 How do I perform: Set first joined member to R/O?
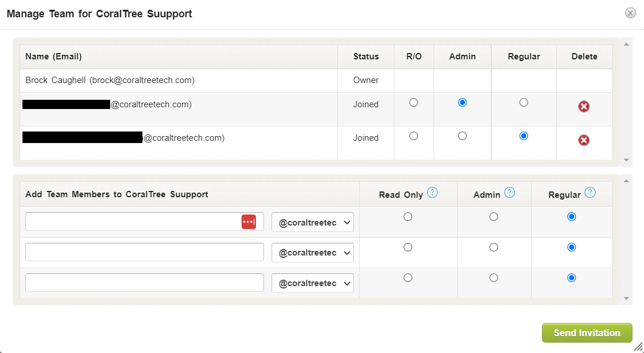click(x=413, y=103)
